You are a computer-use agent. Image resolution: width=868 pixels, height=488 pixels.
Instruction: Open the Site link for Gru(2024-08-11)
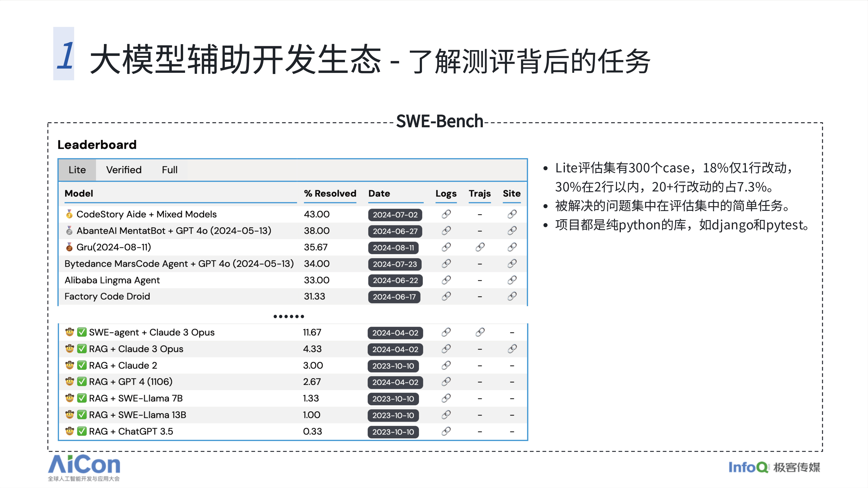(512, 247)
